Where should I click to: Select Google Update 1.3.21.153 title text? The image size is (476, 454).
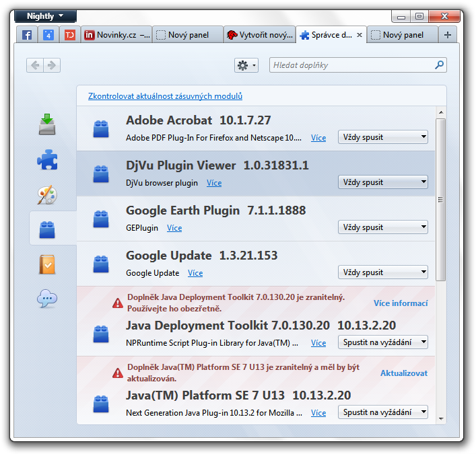[201, 256]
